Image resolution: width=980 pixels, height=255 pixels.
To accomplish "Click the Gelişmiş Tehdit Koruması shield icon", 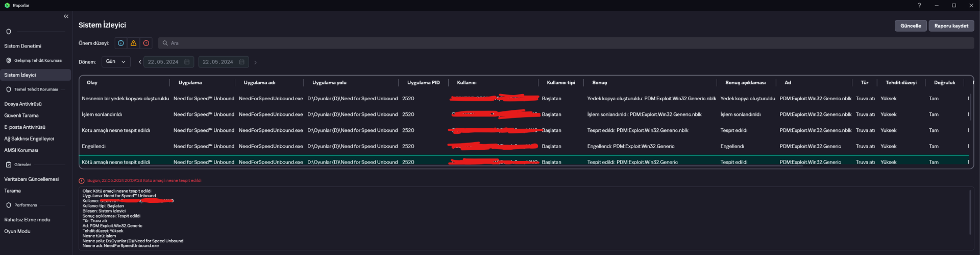I will (8, 60).
